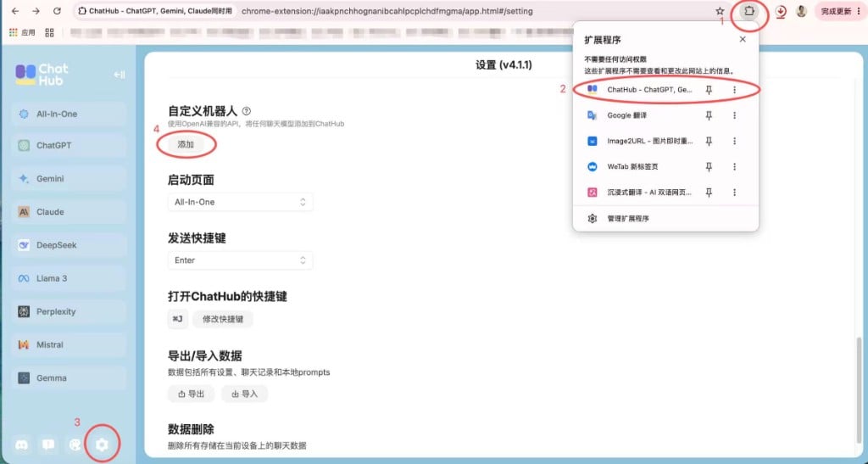
Task: Open Image2URL from extensions list
Action: click(639, 141)
